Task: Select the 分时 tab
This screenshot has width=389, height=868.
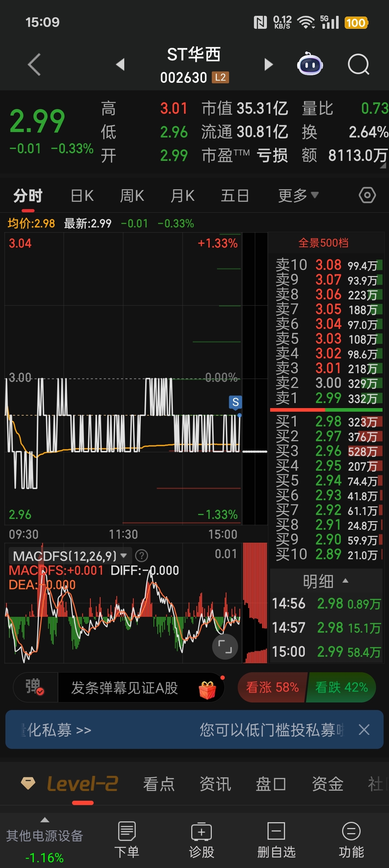Action: coord(28,196)
